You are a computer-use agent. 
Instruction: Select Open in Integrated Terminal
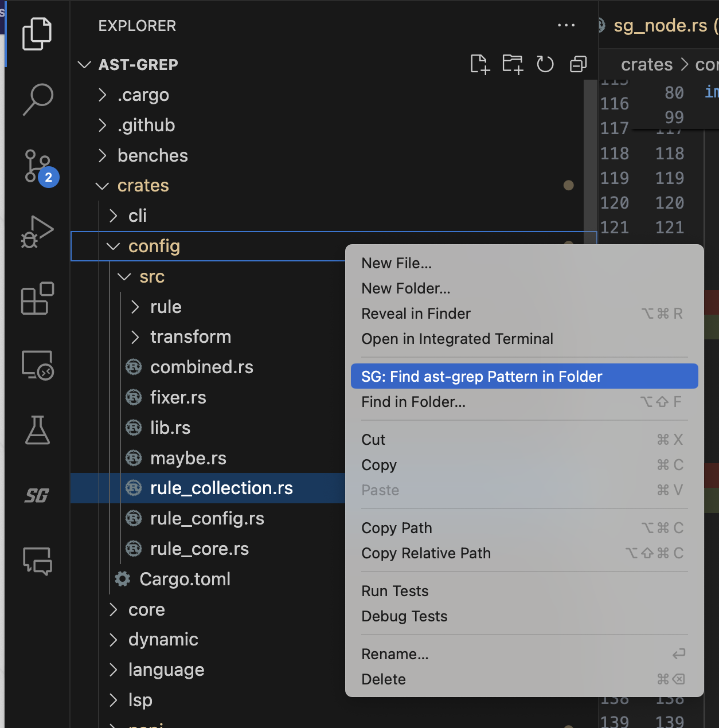(524, 339)
